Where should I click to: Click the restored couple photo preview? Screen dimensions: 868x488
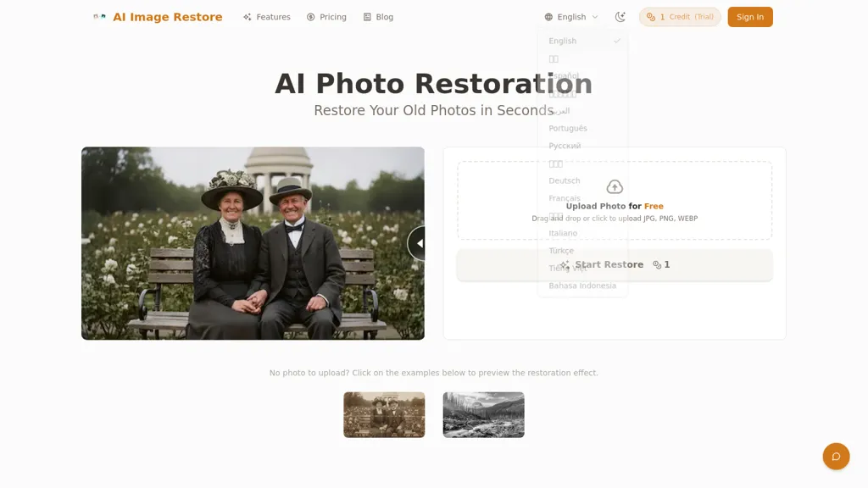pos(253,243)
